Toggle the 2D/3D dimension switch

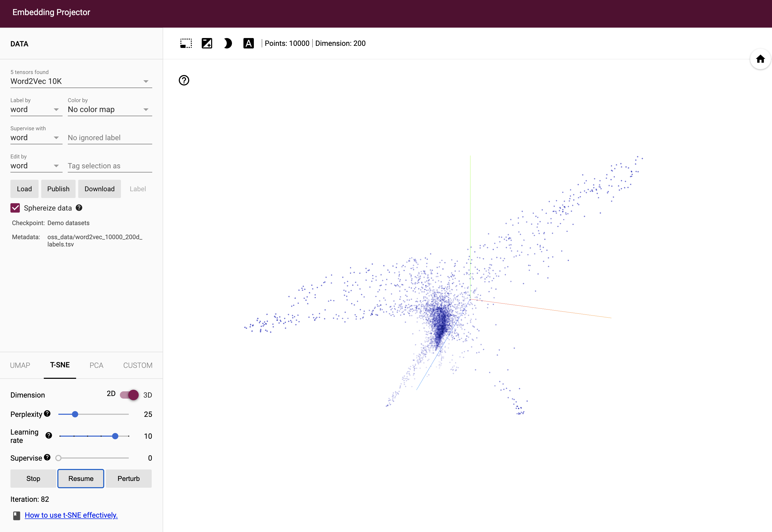[129, 395]
